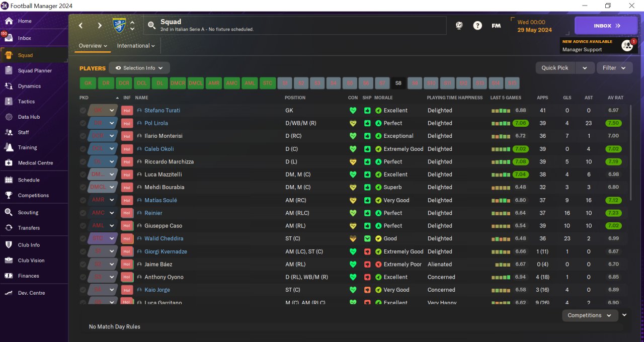The height and width of the screenshot is (342, 644).
Task: Select the S8 substitute slot
Action: click(398, 83)
